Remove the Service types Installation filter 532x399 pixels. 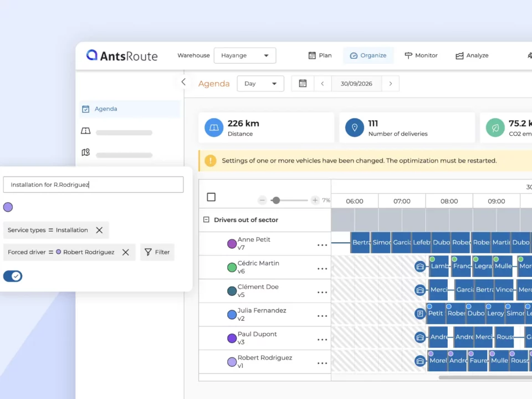99,230
